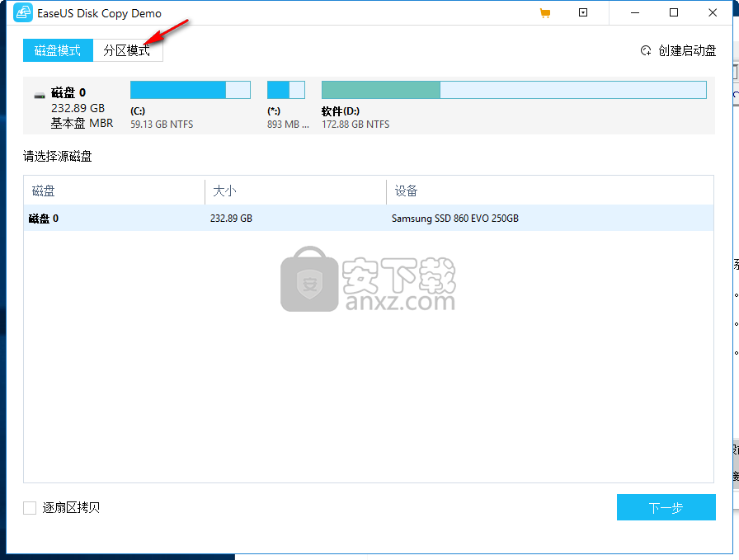
Task: Click the EaseUS Disk Copy app logo
Action: tap(23, 13)
